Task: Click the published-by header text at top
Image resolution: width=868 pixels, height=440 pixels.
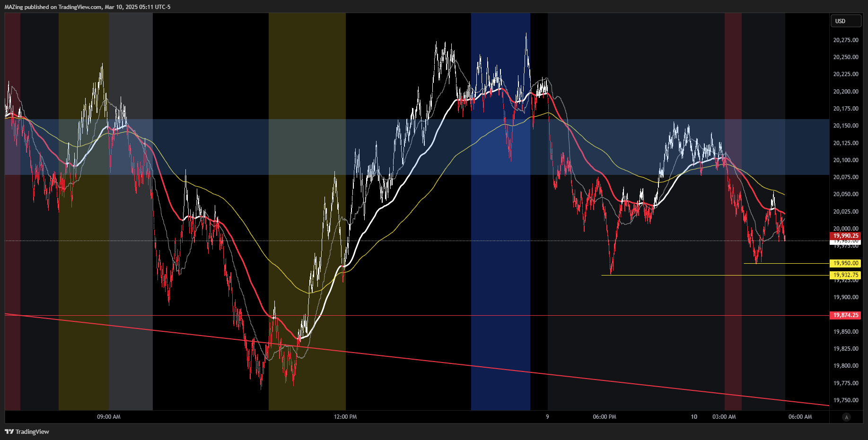Action: pyautogui.click(x=88, y=7)
